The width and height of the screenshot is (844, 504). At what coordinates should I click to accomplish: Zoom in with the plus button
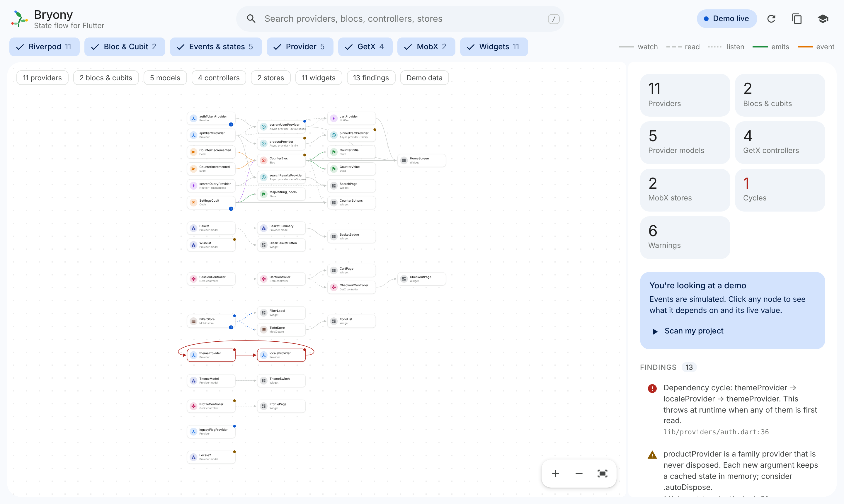556,474
